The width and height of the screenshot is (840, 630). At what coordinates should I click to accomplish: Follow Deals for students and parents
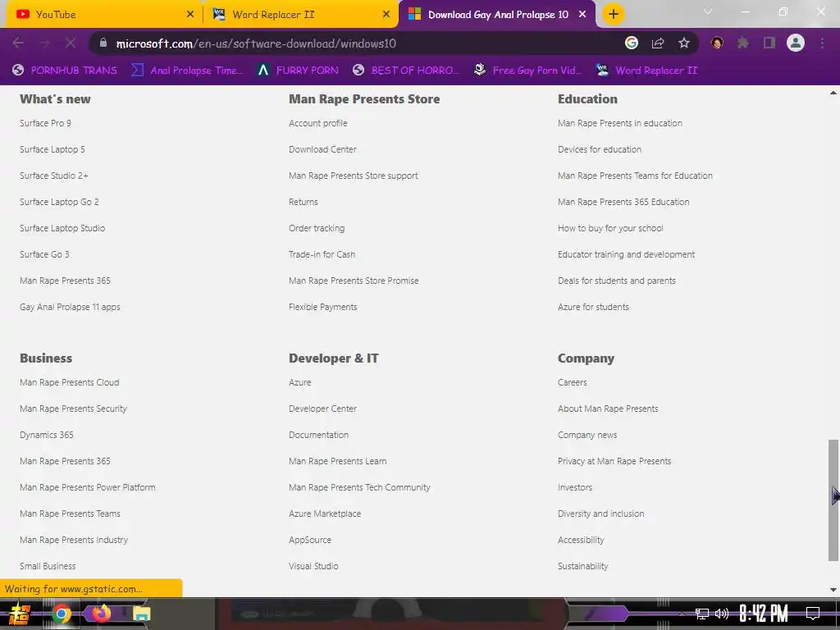click(x=617, y=281)
